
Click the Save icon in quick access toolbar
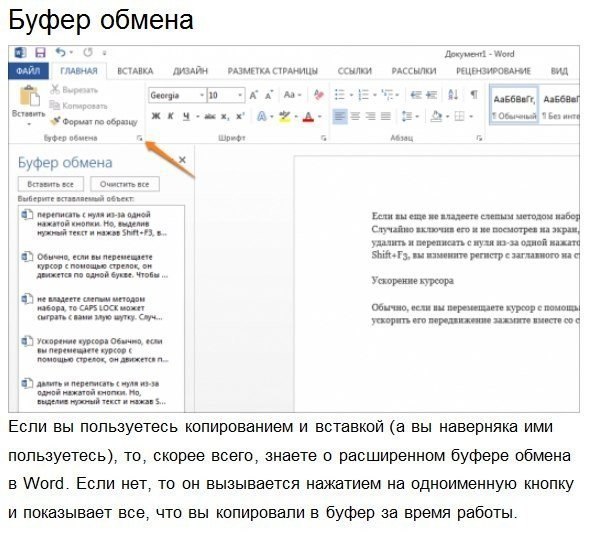[41, 52]
